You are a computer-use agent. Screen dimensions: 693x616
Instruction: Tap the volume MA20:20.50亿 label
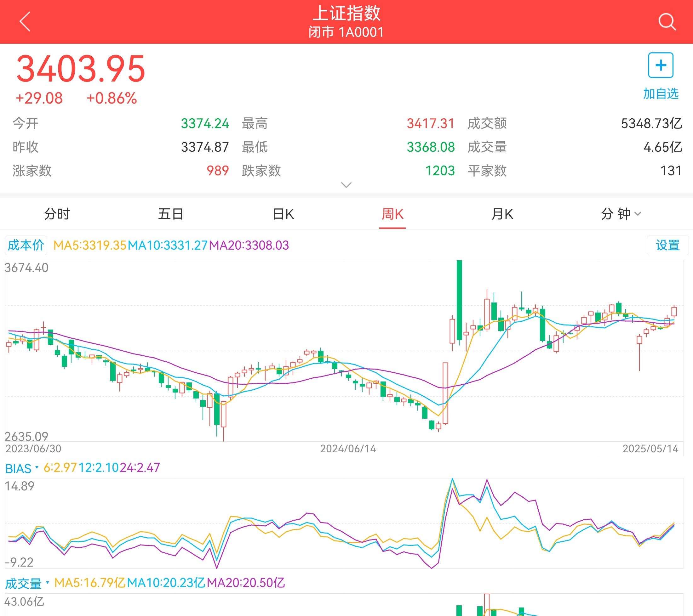tap(246, 583)
